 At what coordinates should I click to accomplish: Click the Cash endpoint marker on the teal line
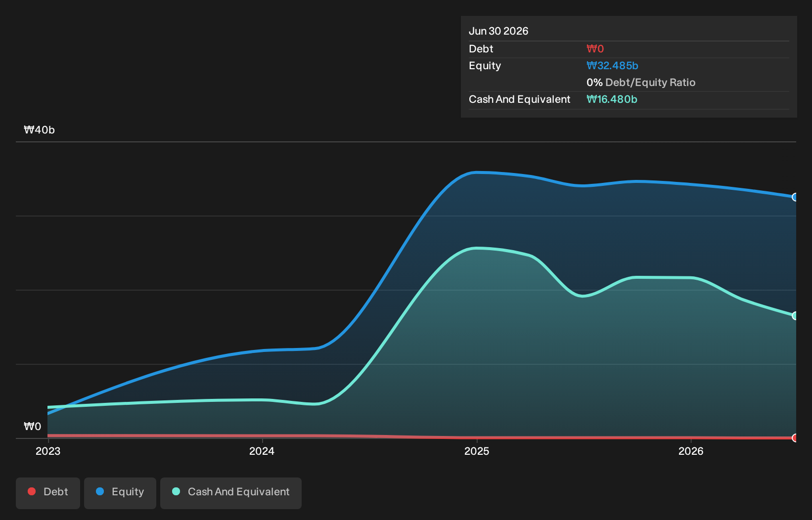pos(795,316)
